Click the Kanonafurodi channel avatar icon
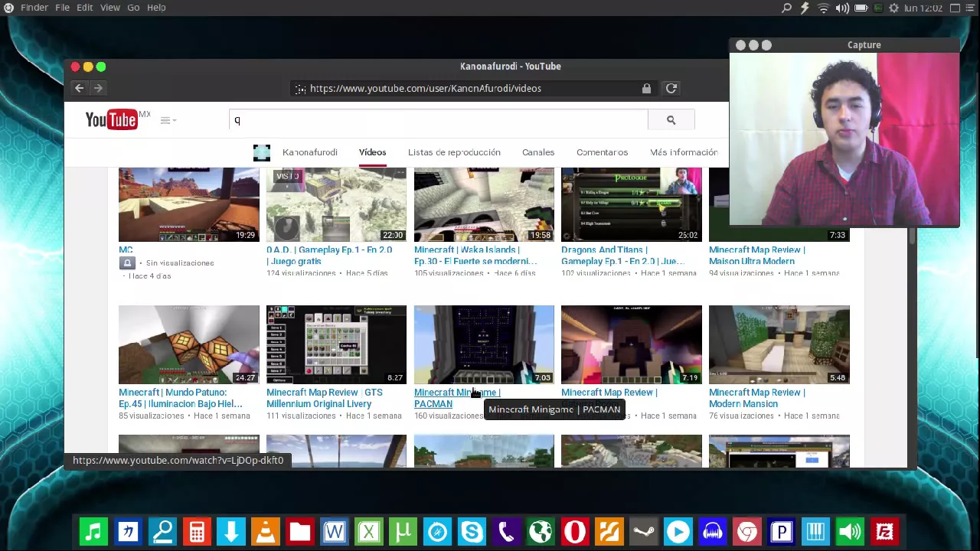The height and width of the screenshot is (551, 980). click(262, 152)
